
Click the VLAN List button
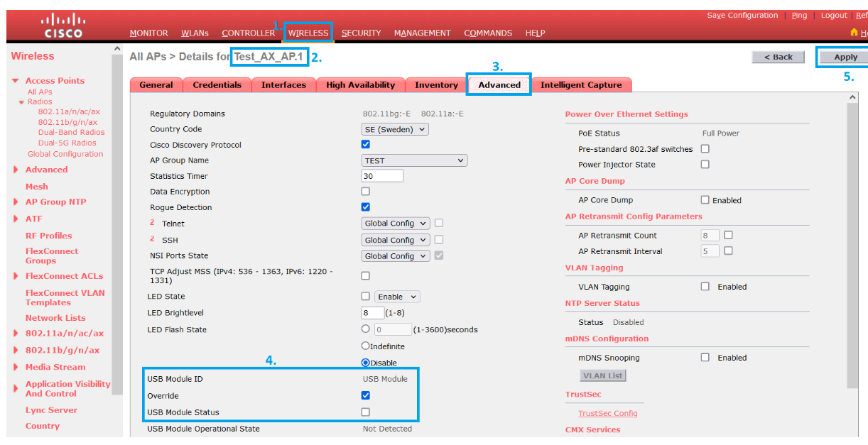tap(603, 375)
